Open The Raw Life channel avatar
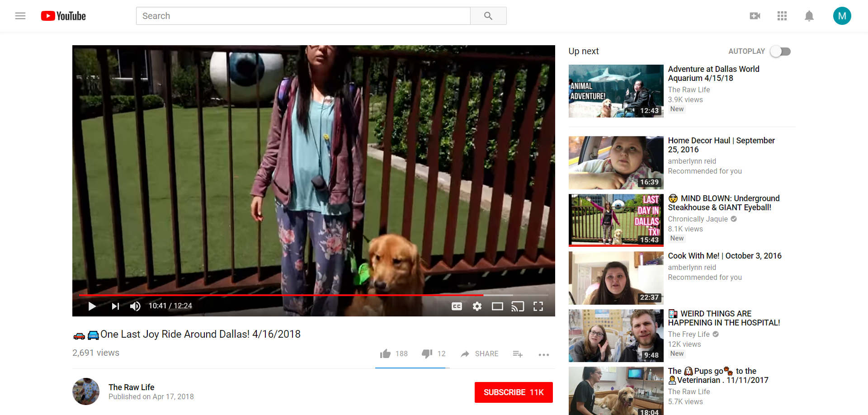 pos(86,391)
